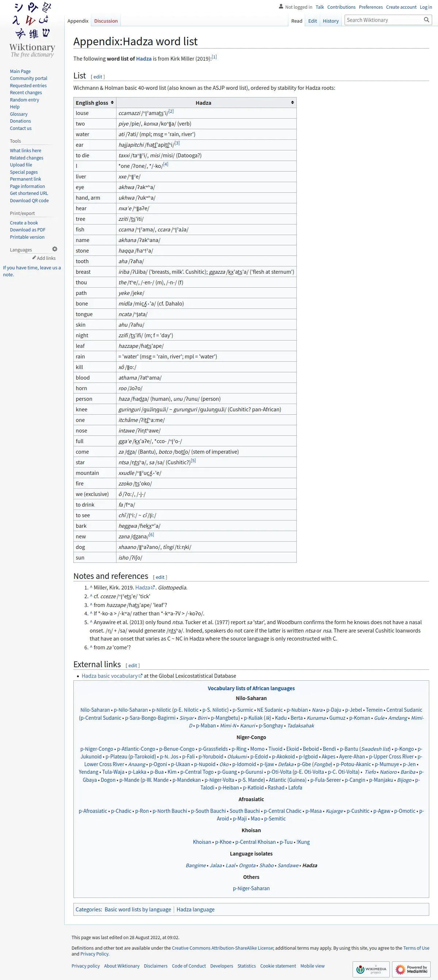Open About Wiktionary footer link

click(122, 966)
